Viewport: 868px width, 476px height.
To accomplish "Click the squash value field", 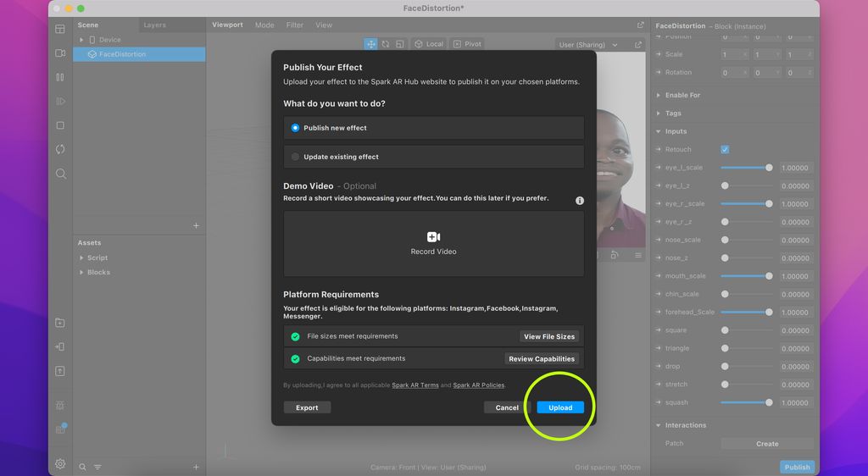I will coord(795,403).
